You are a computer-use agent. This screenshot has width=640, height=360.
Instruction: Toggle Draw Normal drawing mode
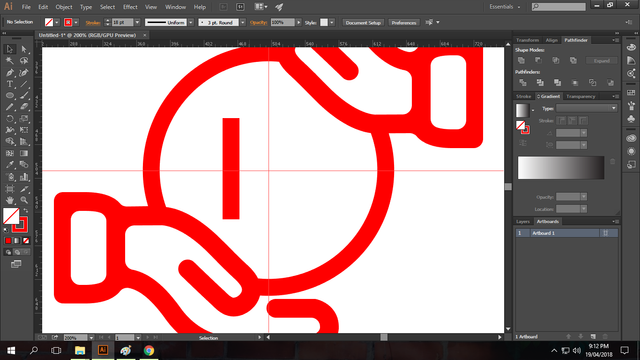(x=8, y=252)
